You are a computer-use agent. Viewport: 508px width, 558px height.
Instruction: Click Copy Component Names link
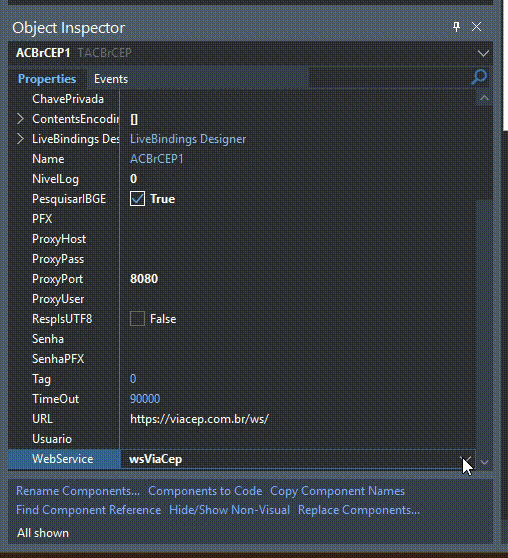point(337,491)
